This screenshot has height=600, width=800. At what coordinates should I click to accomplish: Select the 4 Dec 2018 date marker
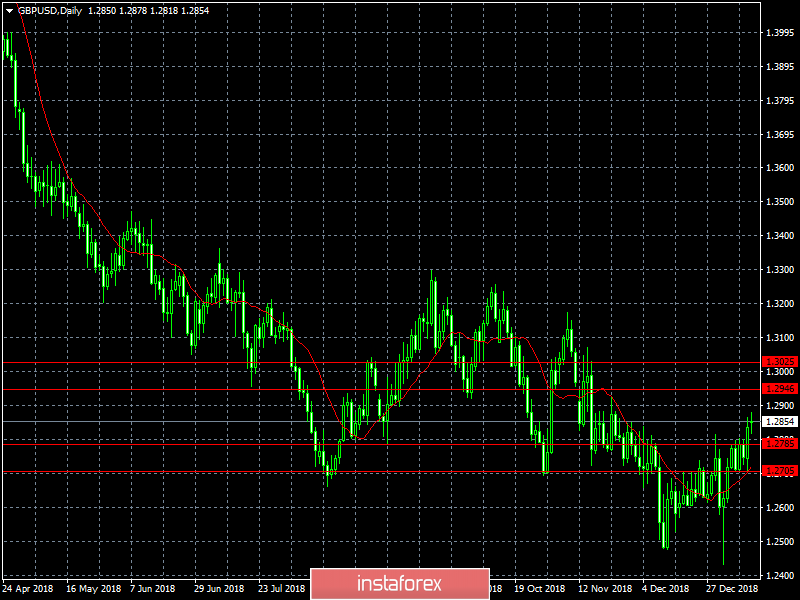pyautogui.click(x=666, y=588)
